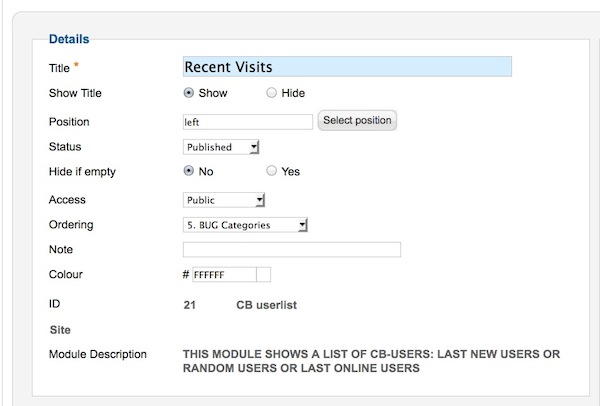Open the Status dropdown showing Published
This screenshot has height=406, width=600.
pyautogui.click(x=221, y=147)
